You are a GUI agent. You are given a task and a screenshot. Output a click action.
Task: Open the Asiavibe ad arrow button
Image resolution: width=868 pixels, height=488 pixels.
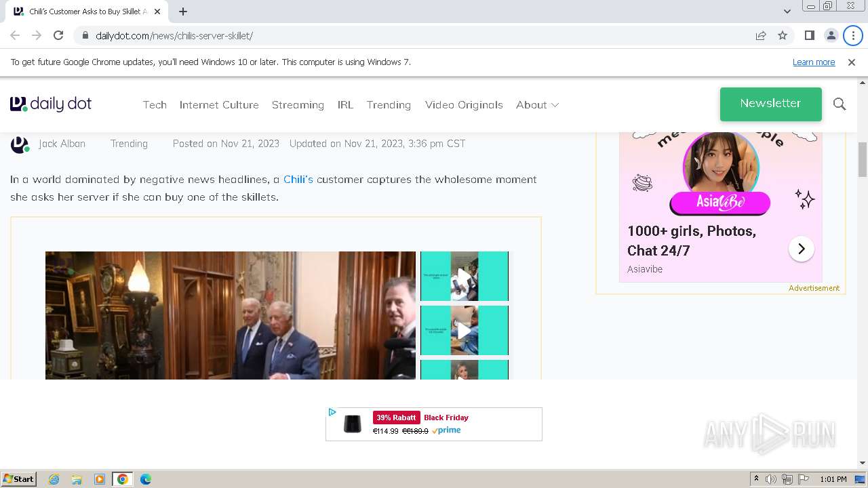[801, 249]
